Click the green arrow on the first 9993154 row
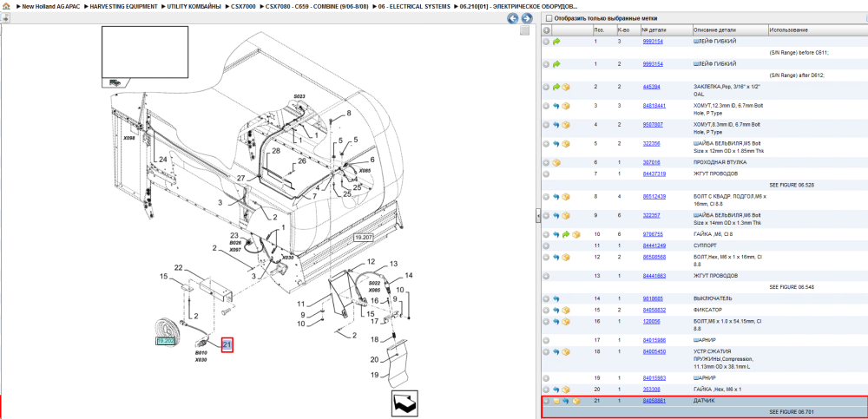Viewport: 868px width, 419px height. pyautogui.click(x=556, y=42)
